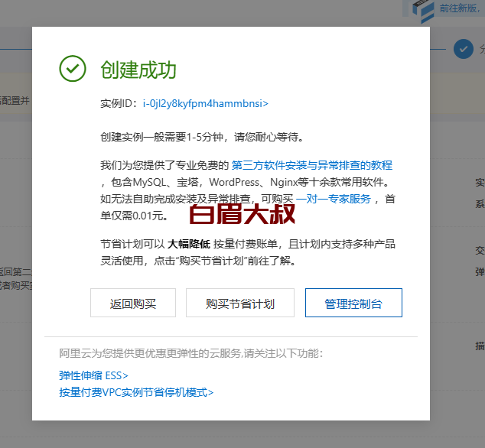The height and width of the screenshot is (448, 485).
Task: Click the 管理控制台 button
Action: pos(353,303)
